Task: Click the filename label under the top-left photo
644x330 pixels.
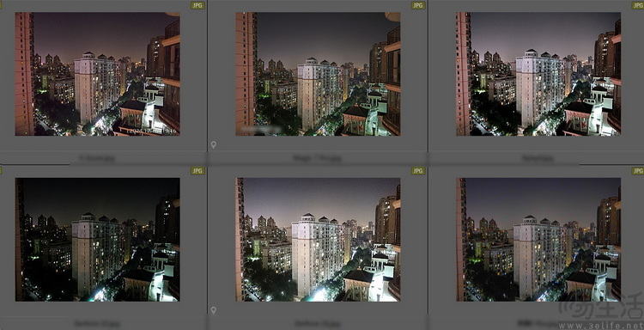Action: click(97, 158)
